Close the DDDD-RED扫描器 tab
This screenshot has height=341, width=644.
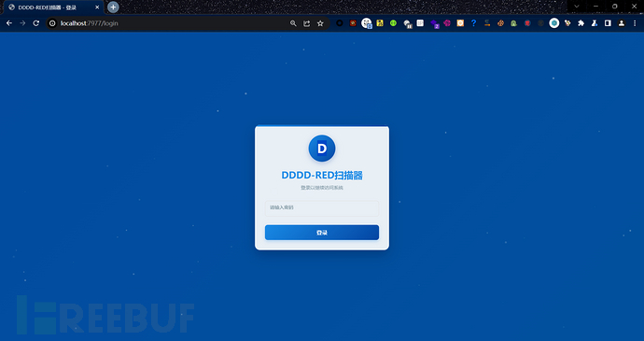[x=97, y=7]
